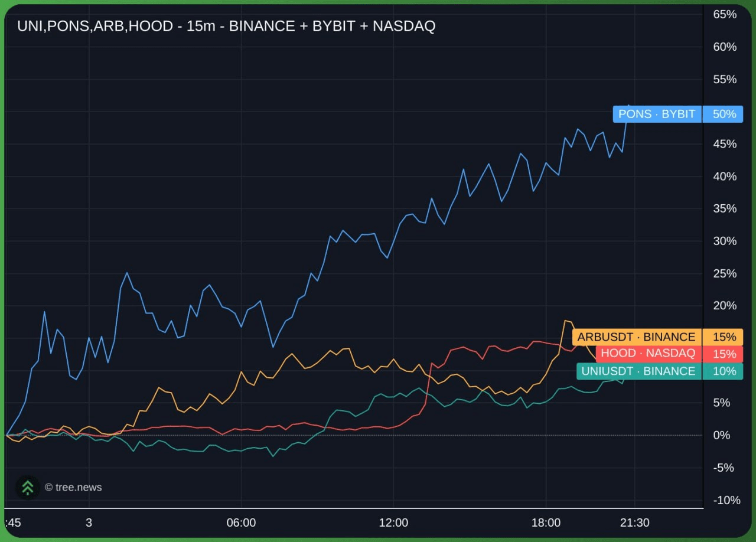The height and width of the screenshot is (542, 756).
Task: Select the ARBUSDT · BINANCE series label
Action: pyautogui.click(x=636, y=337)
